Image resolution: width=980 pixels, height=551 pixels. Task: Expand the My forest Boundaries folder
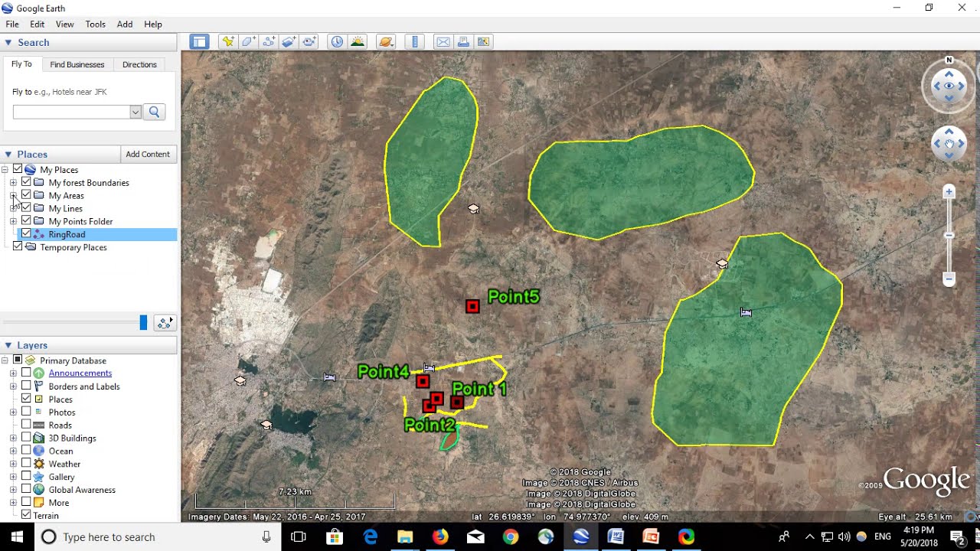tap(13, 183)
